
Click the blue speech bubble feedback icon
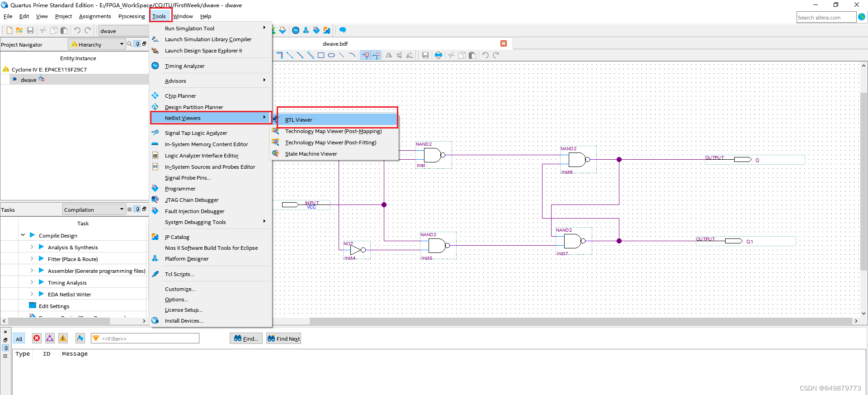point(343,30)
